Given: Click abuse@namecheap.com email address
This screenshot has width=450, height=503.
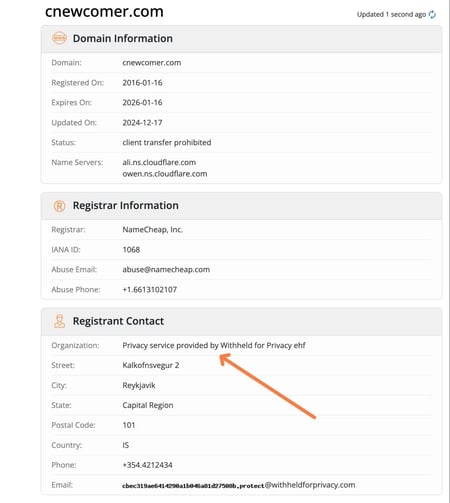Looking at the screenshot, I should 166,269.
